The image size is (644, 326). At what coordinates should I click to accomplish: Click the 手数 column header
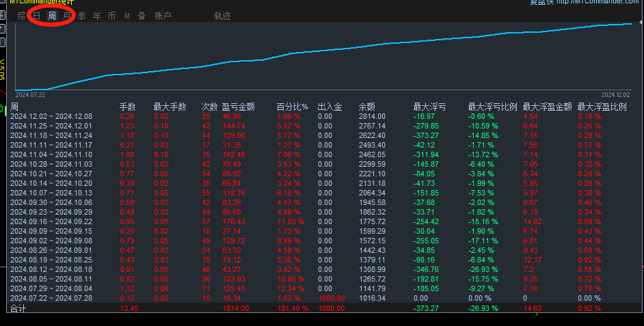[128, 107]
